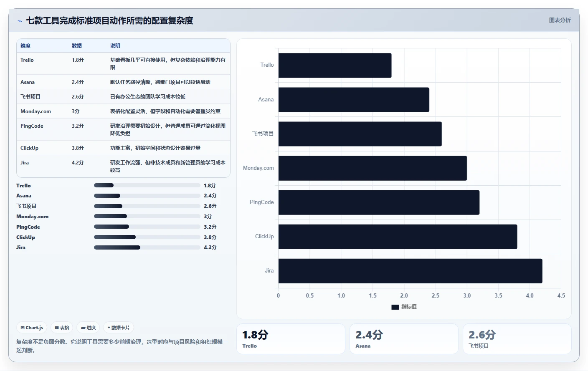The height and width of the screenshot is (371, 588).
Task: Click the 飞书项目 label in progress list
Action: point(26,206)
